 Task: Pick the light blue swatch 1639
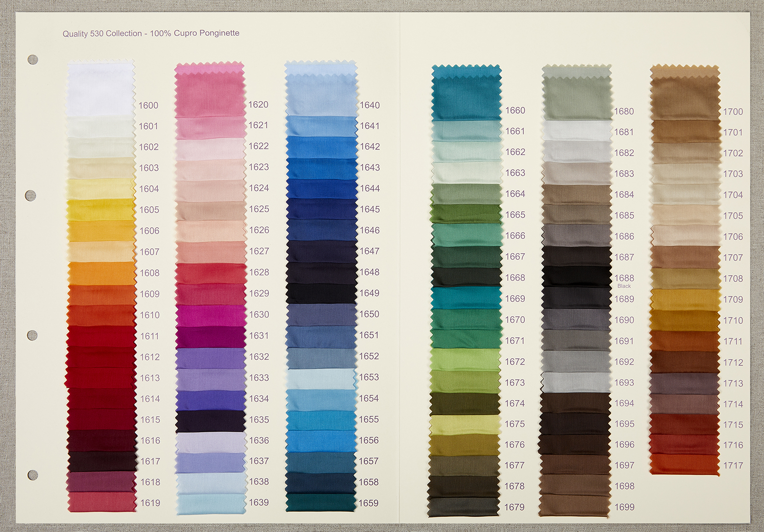(x=211, y=504)
